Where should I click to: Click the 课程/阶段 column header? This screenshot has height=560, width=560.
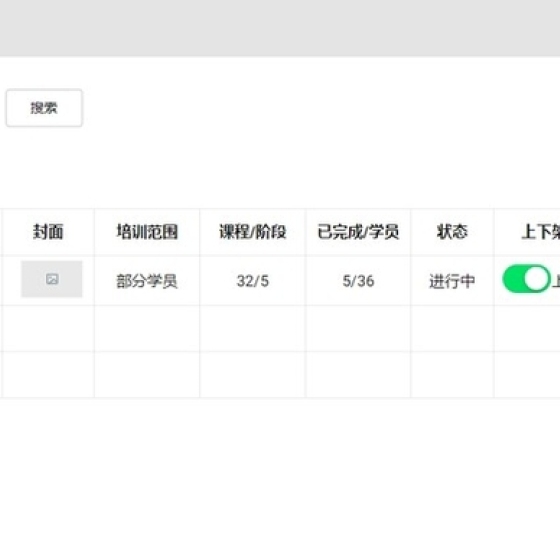tap(252, 232)
